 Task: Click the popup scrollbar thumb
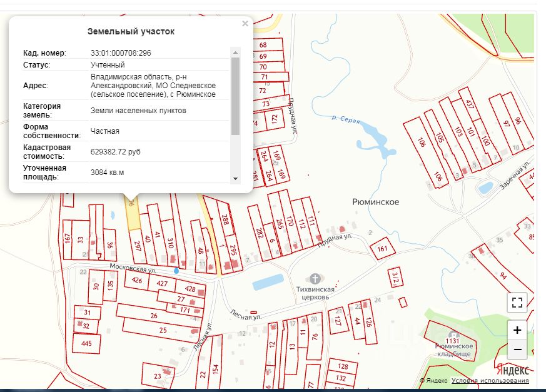(235, 96)
